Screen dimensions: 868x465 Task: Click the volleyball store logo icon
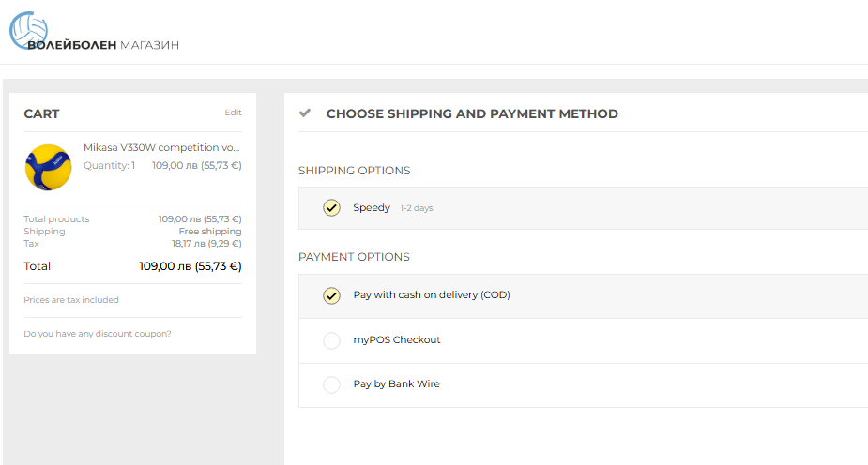click(x=28, y=30)
